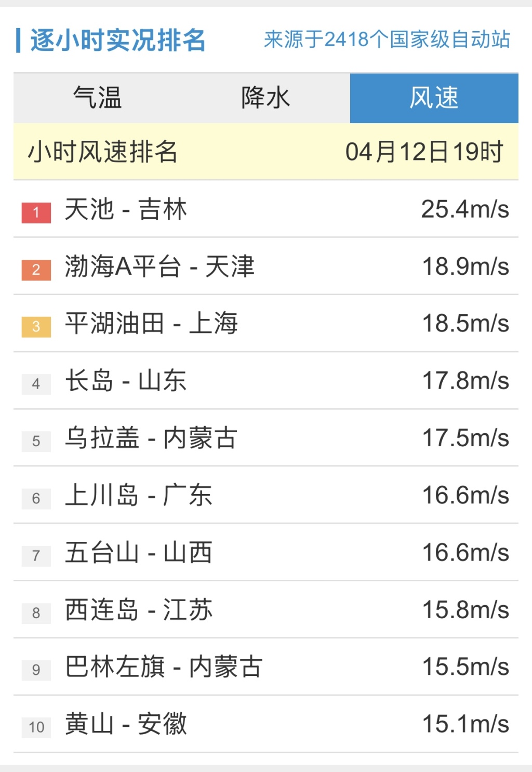This screenshot has height=772, width=532.
Task: Open 渤海A平台 - 天津 entry
Action: 266,267
